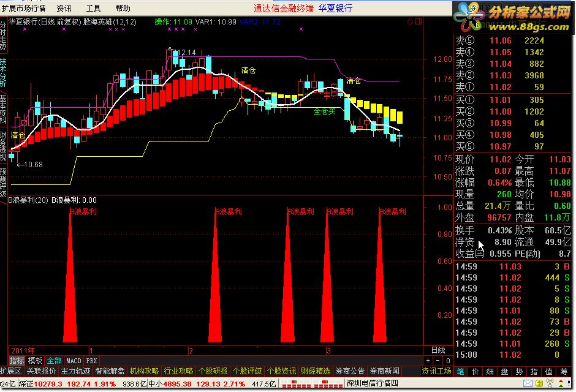This screenshot has height=392, width=576.
Task: Click the 0 reset button under 日线
Action: pyautogui.click(x=447, y=361)
